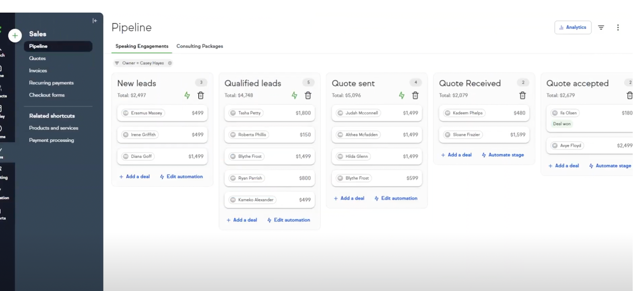Click Tasha Petty contact avatar icon
Screen dimensions: 644x291
click(x=233, y=113)
